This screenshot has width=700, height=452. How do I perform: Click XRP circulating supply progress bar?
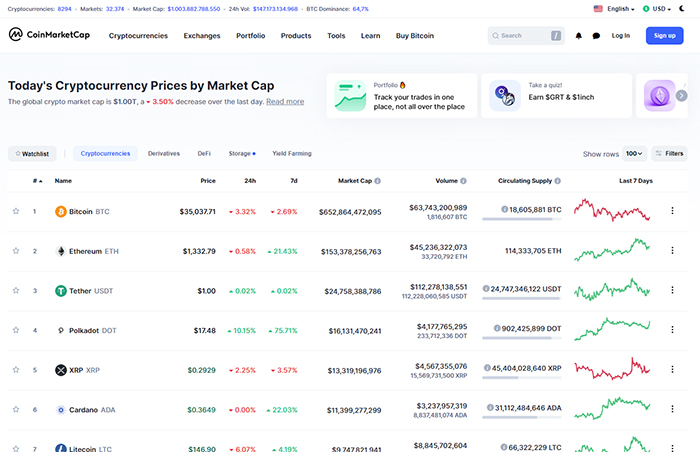(x=521, y=377)
